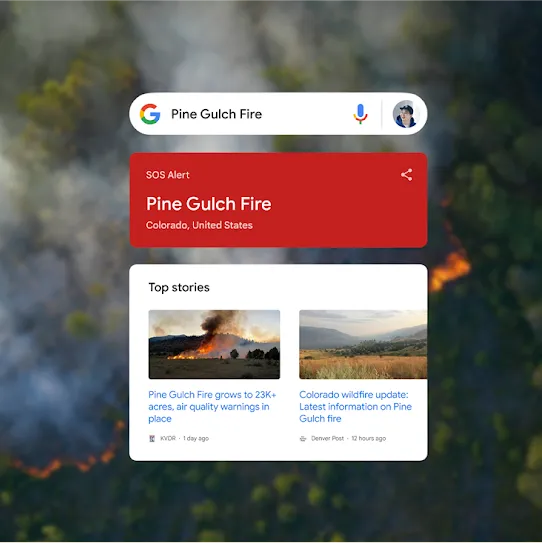Click the 'Colorado, United States' location text
Viewport: 542px width, 543px height.
tap(199, 225)
